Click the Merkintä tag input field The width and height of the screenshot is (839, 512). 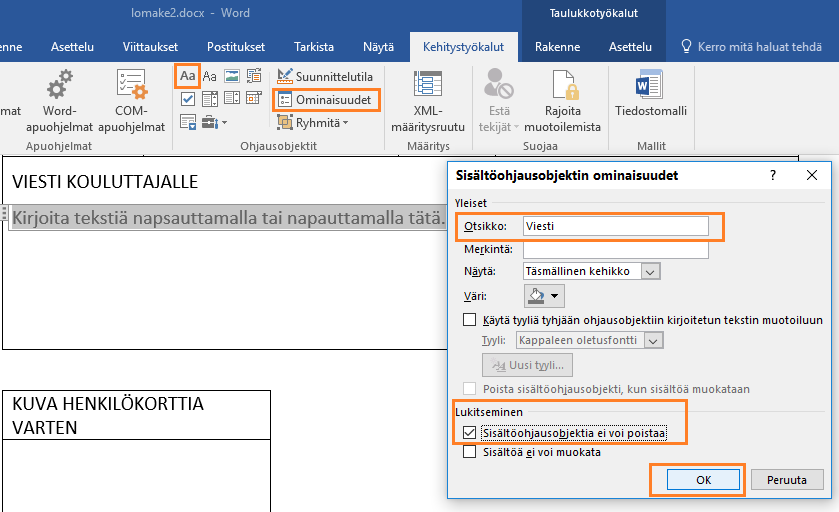pyautogui.click(x=615, y=249)
